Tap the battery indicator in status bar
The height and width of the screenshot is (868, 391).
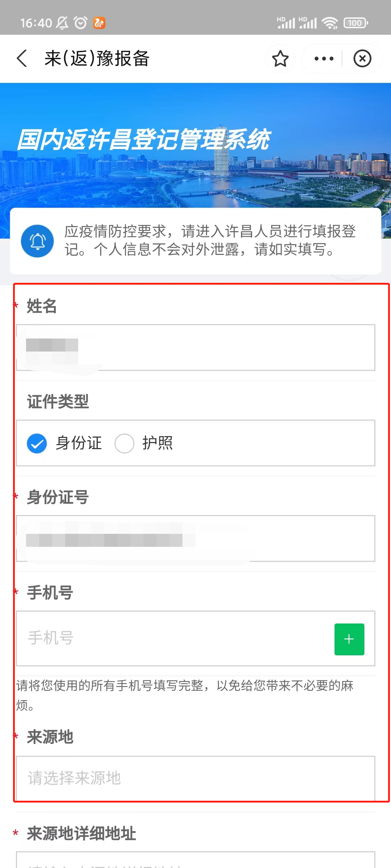tap(356, 23)
